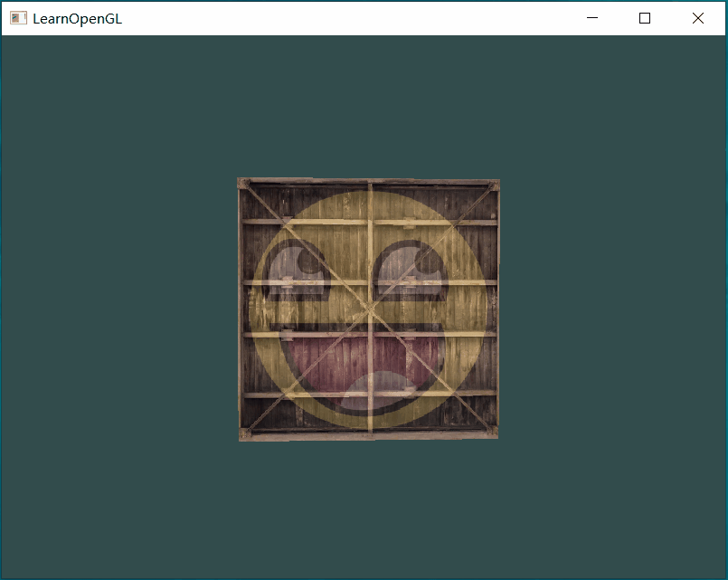Click the center where crate diagonals cross

[x=369, y=309]
